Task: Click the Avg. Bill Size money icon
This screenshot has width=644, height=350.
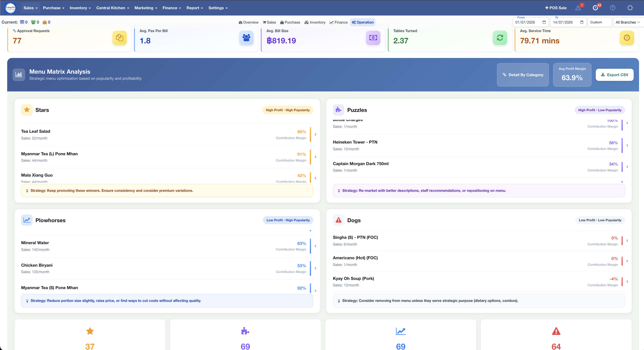Action: coord(373,38)
